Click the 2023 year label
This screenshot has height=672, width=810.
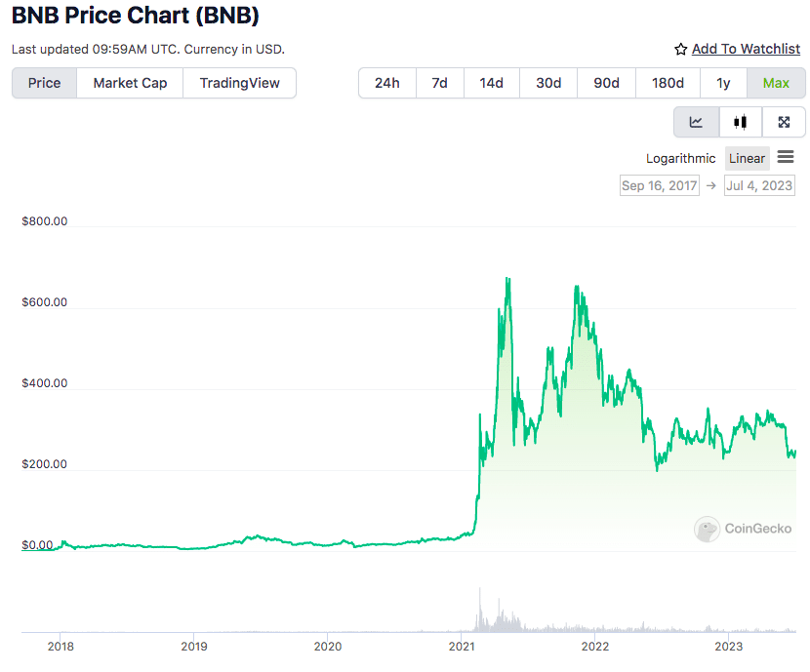[728, 647]
